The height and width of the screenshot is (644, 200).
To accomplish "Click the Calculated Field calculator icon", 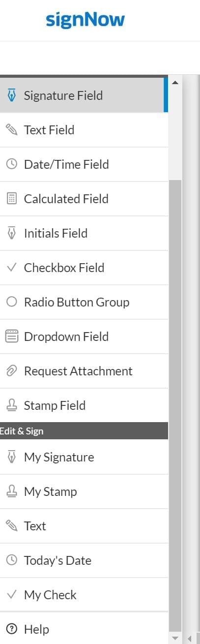I will point(11,199).
